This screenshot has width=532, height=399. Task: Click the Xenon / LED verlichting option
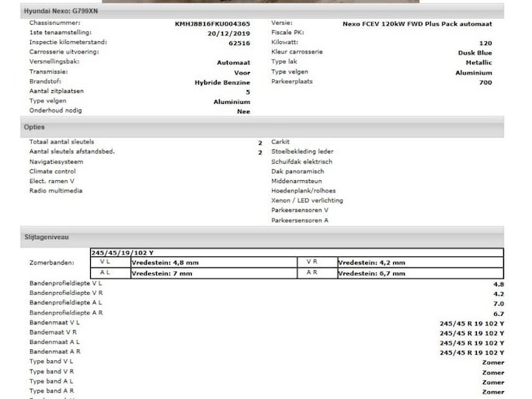point(307,200)
